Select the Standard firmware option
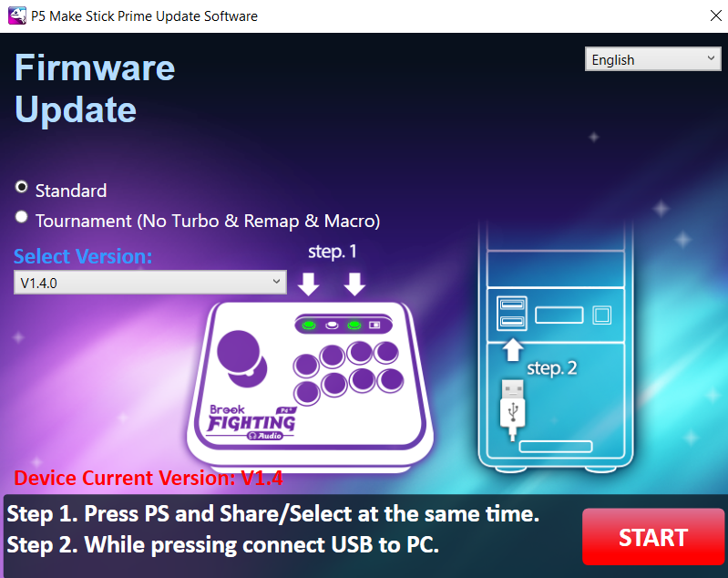 click(22, 187)
